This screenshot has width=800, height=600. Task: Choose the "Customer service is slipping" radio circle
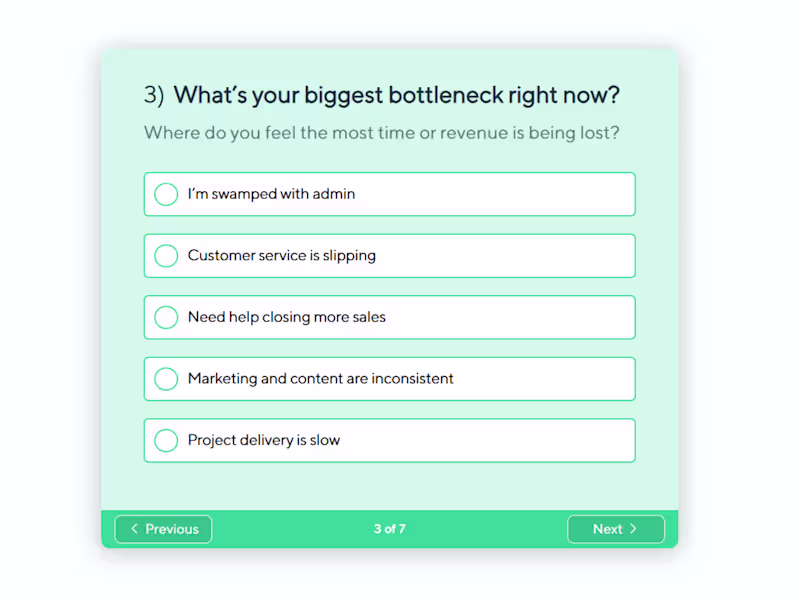(x=166, y=256)
